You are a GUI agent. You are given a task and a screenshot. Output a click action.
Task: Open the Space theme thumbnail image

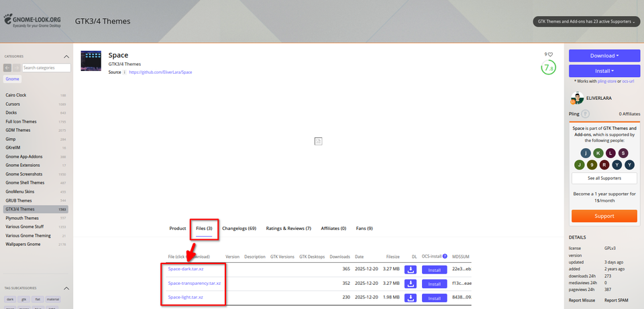pos(91,61)
